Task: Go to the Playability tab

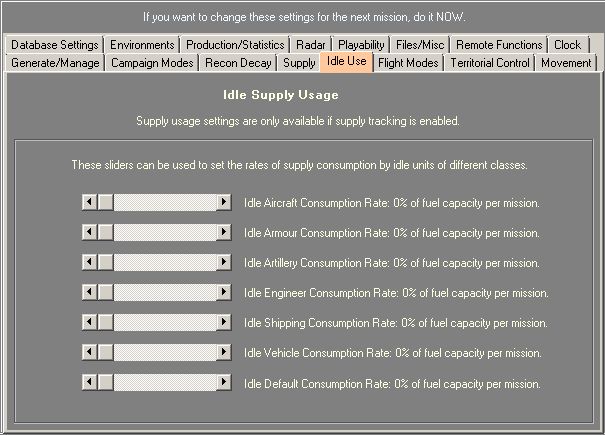Action: click(x=361, y=45)
